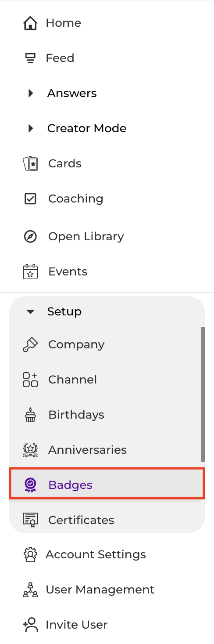Image resolution: width=214 pixels, height=644 pixels.
Task: Open the Badges setup page
Action: tap(107, 485)
